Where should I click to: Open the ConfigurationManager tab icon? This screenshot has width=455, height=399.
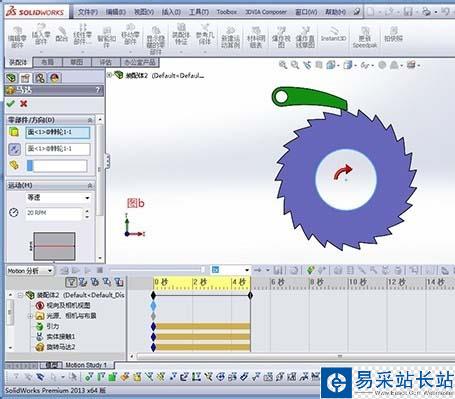(40, 78)
